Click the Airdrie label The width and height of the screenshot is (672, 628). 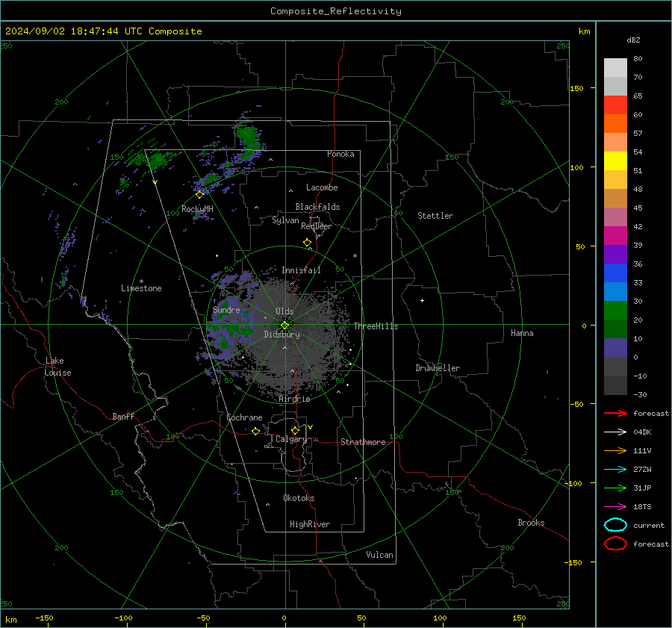tap(294, 399)
